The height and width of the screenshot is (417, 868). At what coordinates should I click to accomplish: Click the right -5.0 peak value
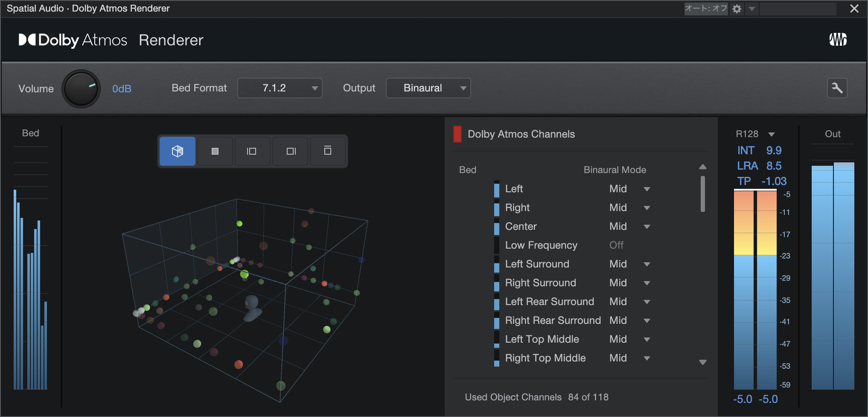pos(768,399)
